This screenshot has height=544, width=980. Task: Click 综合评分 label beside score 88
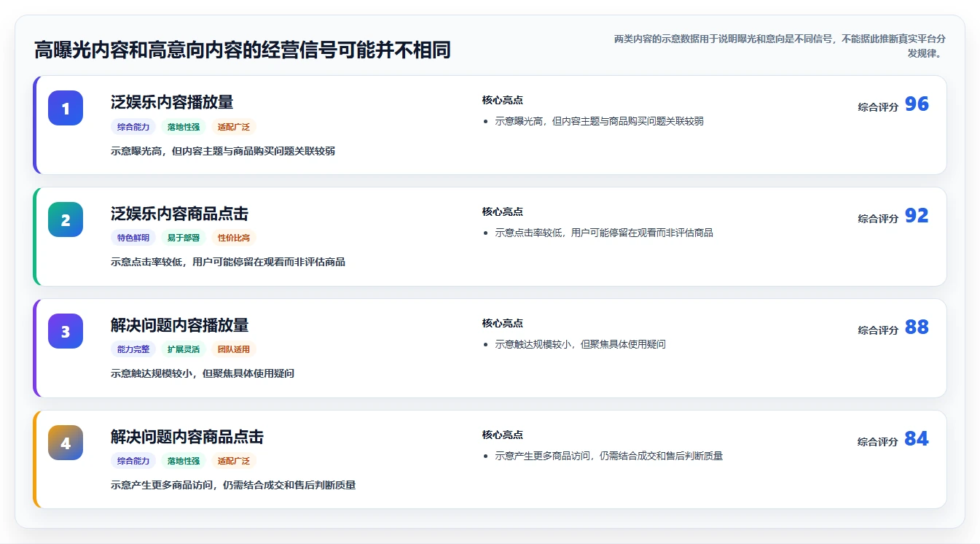(878, 330)
